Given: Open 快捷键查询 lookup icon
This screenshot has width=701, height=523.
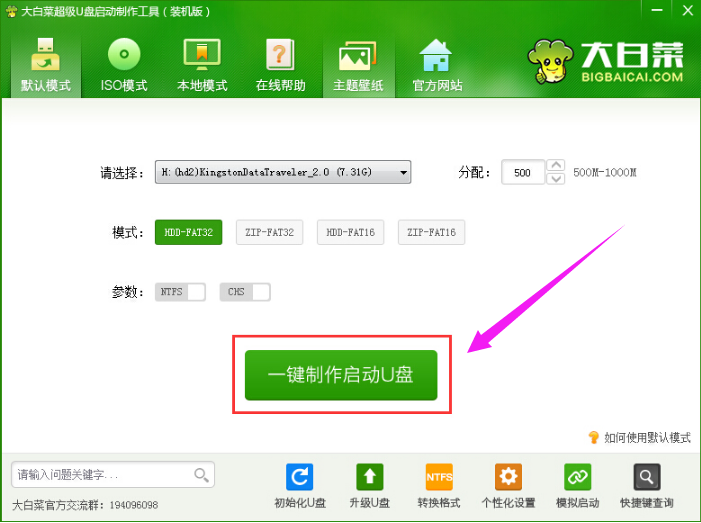Looking at the screenshot, I should click(646, 486).
